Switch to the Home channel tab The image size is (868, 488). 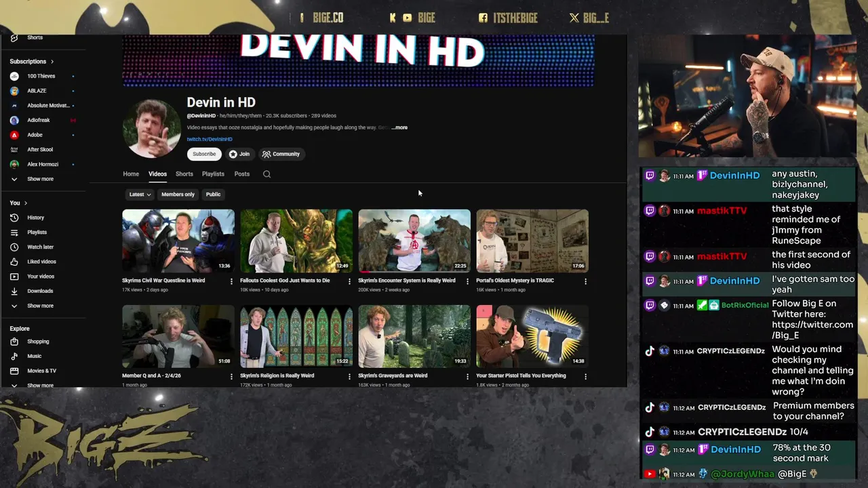pos(131,174)
